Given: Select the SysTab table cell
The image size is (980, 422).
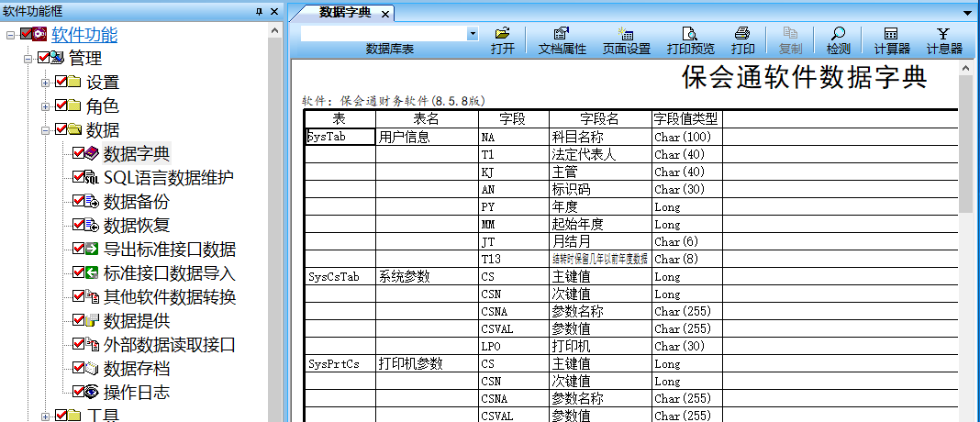Looking at the screenshot, I should 340,137.
